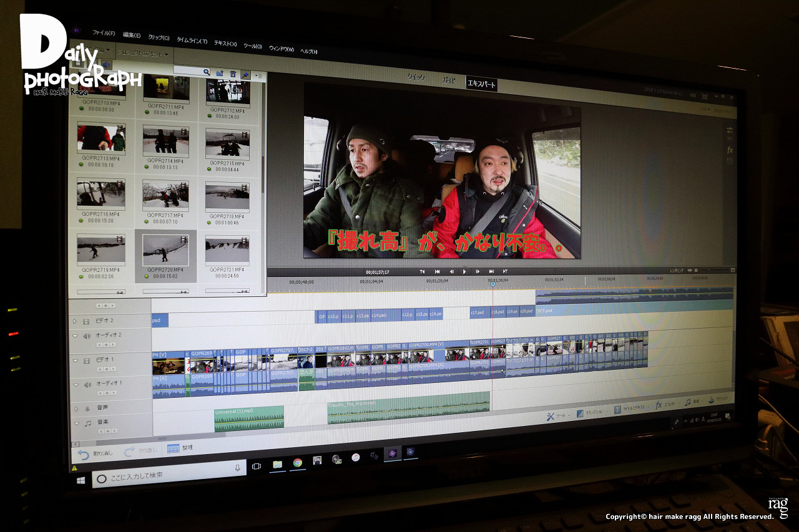Switch to the エキスパート tab
The image size is (799, 532).
pyautogui.click(x=481, y=84)
